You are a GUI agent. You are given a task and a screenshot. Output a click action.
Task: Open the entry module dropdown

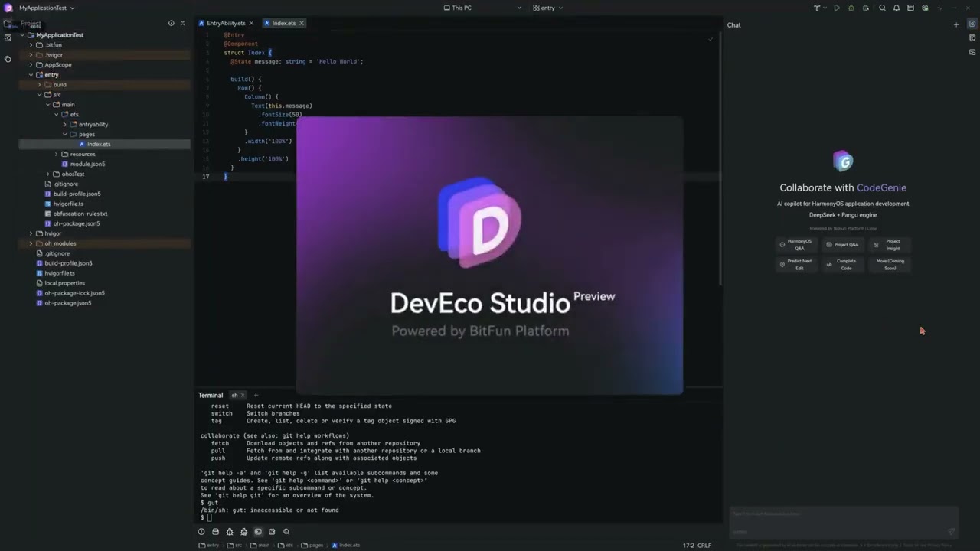pyautogui.click(x=547, y=8)
